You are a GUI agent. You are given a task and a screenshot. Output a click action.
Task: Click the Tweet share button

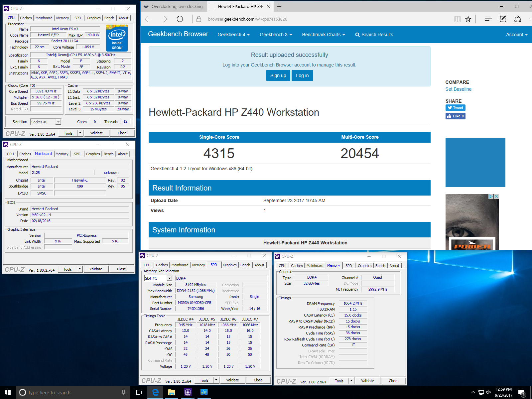(455, 108)
